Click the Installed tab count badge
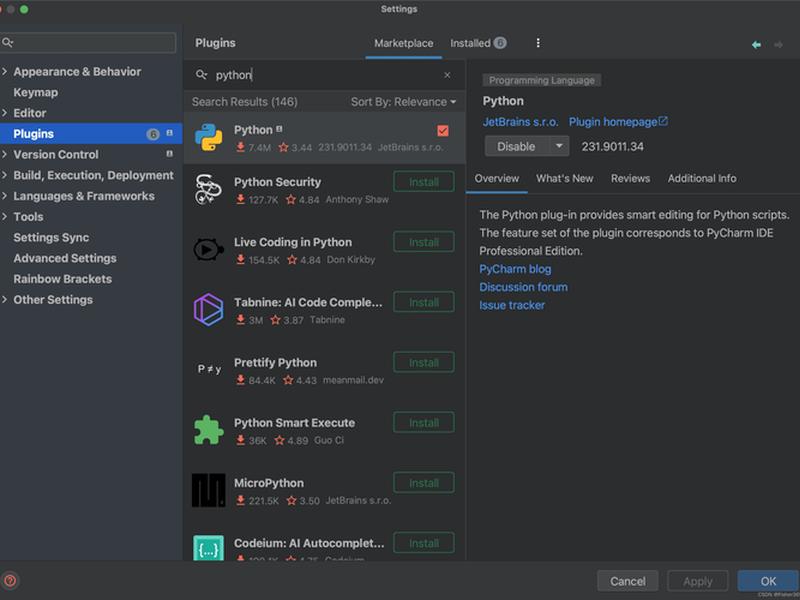Screen dimensions: 800x600 [500, 43]
